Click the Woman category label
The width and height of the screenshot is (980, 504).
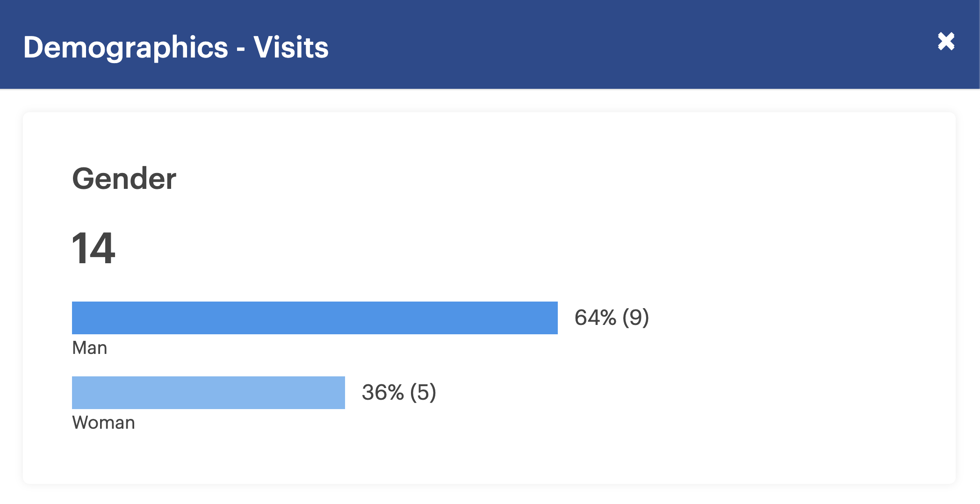(103, 423)
